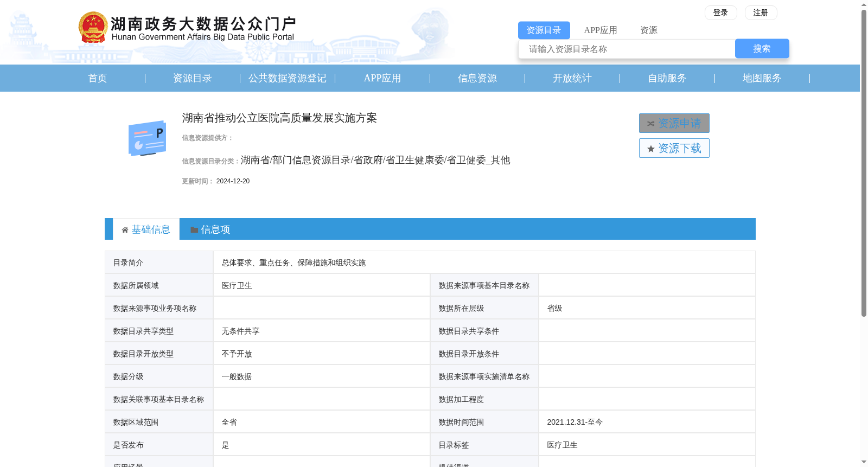Switch to the 基础信息 tab
The height and width of the screenshot is (467, 868).
146,229
